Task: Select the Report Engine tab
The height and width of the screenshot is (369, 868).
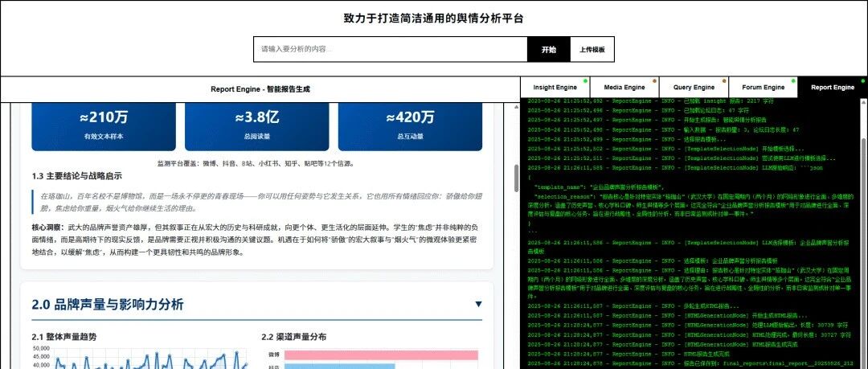Action: (x=833, y=88)
